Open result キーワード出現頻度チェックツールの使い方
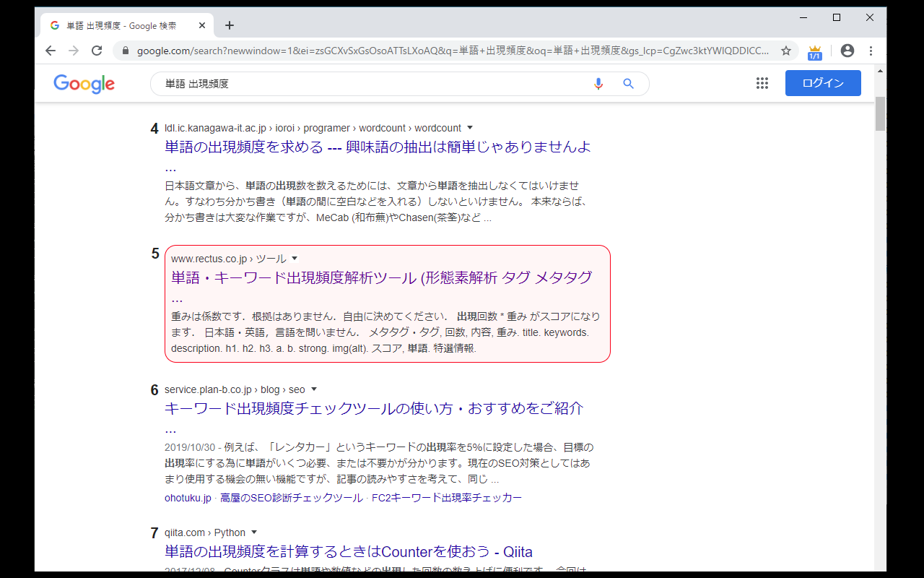This screenshot has height=578, width=924. point(374,408)
